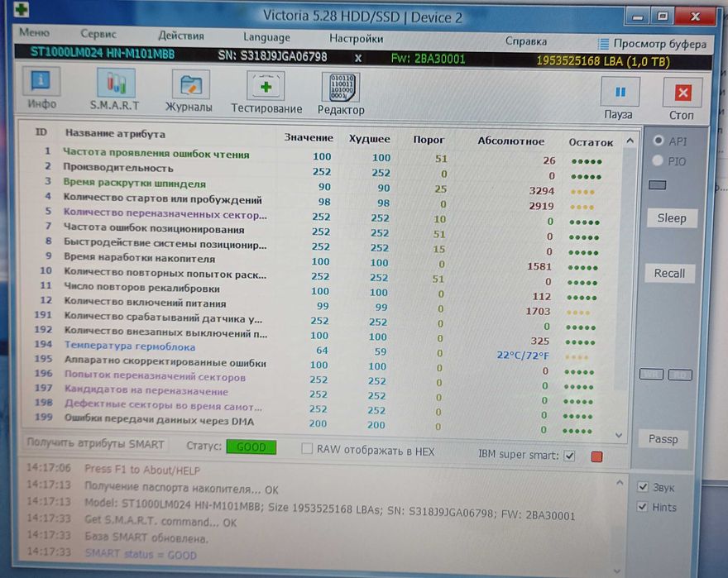Click the Абсолютное column header

click(510, 141)
